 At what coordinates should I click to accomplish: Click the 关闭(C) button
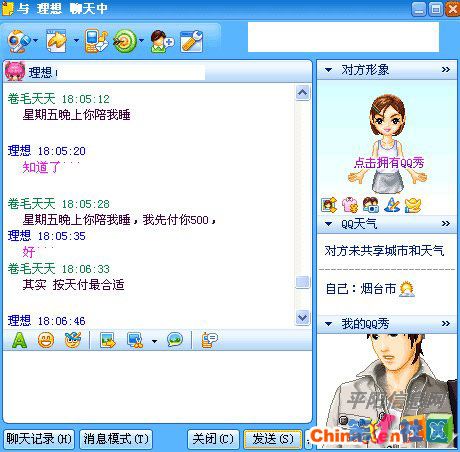pyautogui.click(x=213, y=439)
